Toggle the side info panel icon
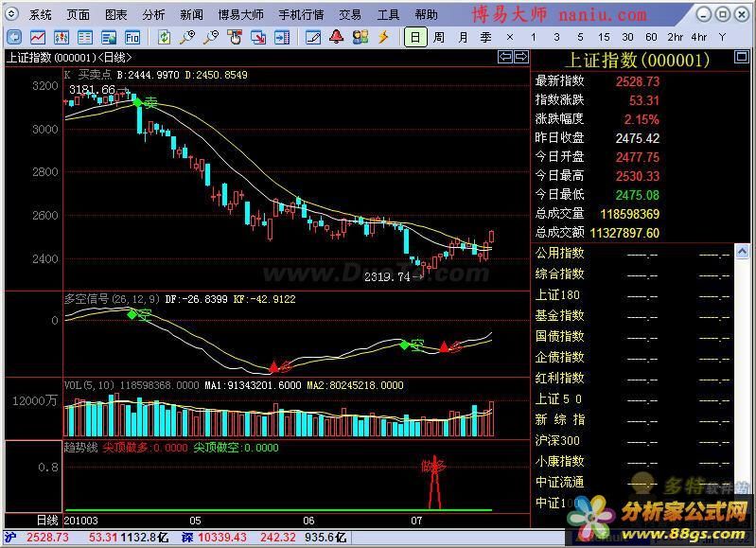The height and width of the screenshot is (548, 756). click(282, 37)
